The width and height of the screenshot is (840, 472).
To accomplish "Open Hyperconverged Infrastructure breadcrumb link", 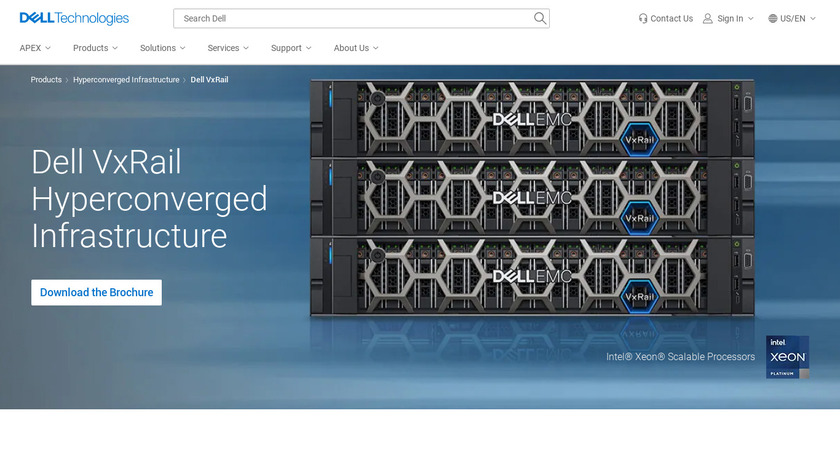I will coord(126,79).
